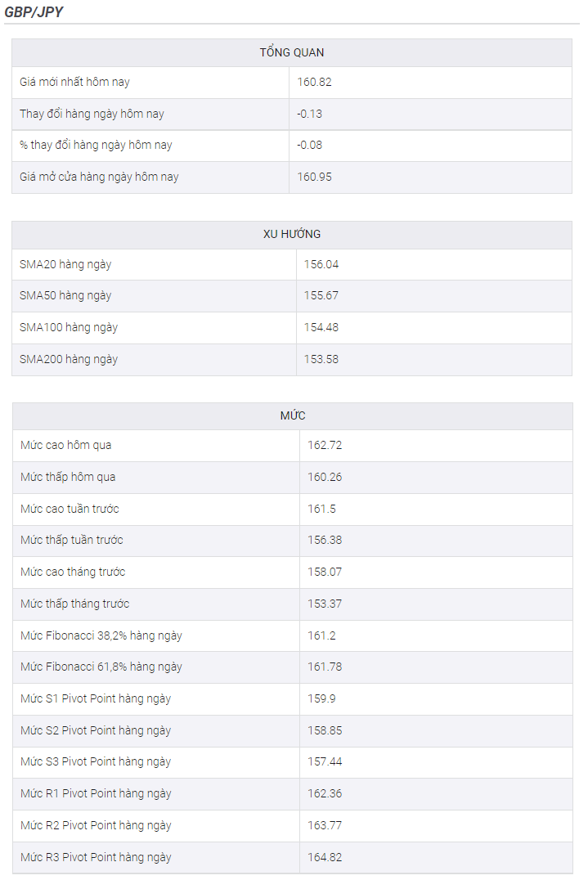588x889 pixels.
Task: Select the SMA50 value 155.67
Action: (321, 295)
